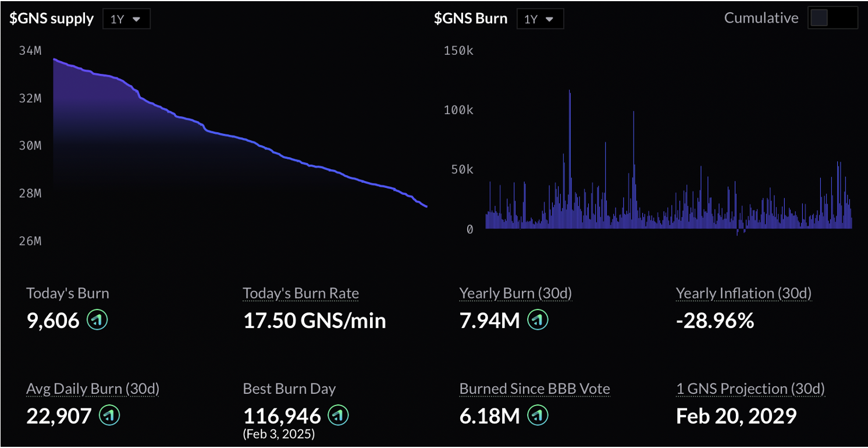Toggle the Cumulative switch
The image size is (868, 448).
[833, 18]
